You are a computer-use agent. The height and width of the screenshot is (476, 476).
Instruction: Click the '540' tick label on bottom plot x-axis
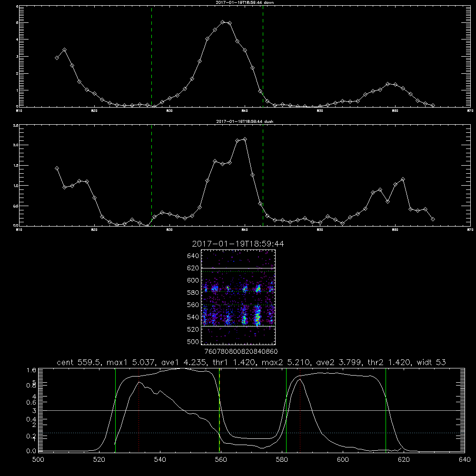click(x=160, y=460)
